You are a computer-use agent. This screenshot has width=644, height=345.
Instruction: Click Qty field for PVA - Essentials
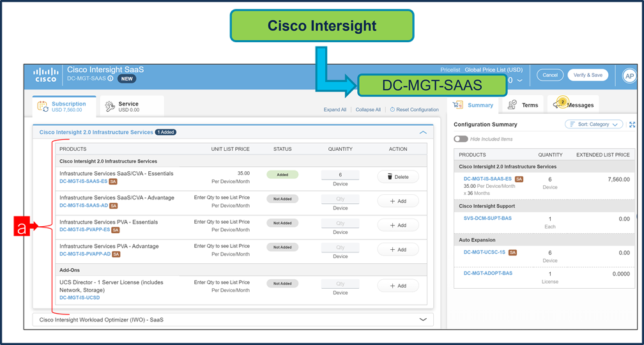pyautogui.click(x=340, y=224)
